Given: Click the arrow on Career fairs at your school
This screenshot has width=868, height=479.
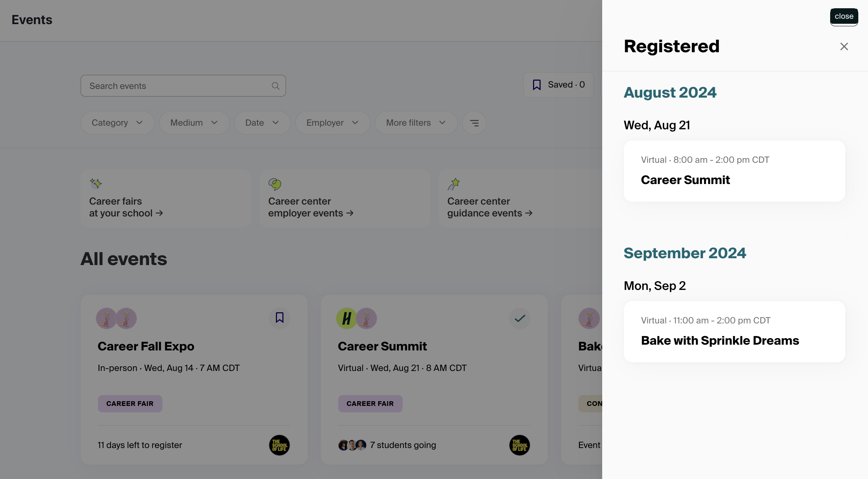Looking at the screenshot, I should (x=160, y=213).
